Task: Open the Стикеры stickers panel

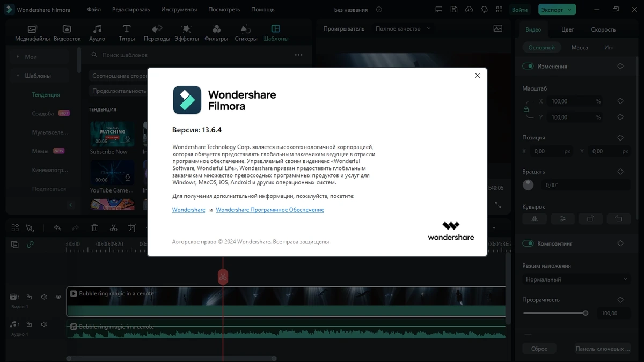Action: click(246, 33)
